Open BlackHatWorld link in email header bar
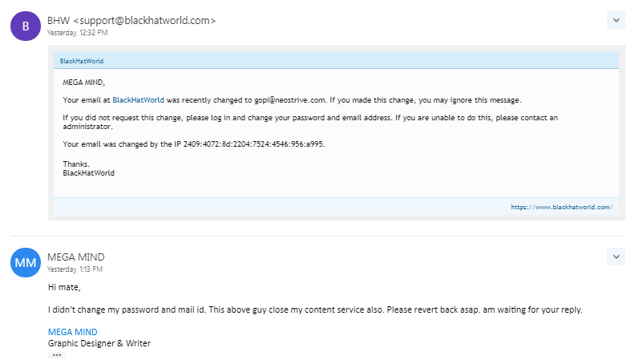The height and width of the screenshot is (364, 631). [x=82, y=61]
